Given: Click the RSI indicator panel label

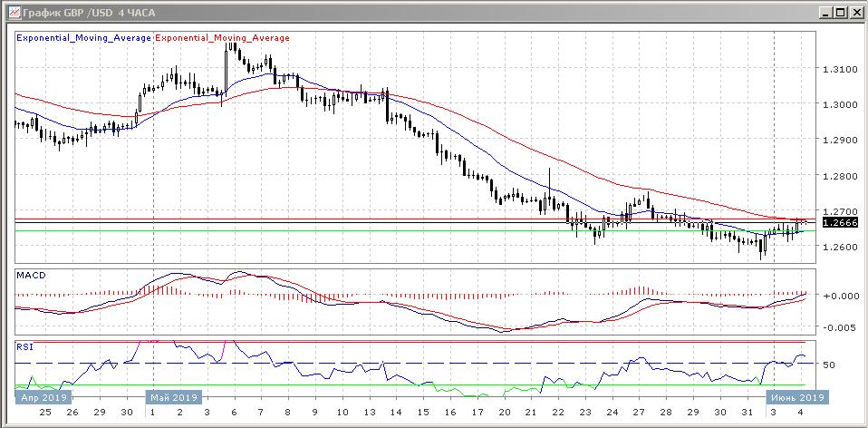Looking at the screenshot, I should click(x=26, y=346).
